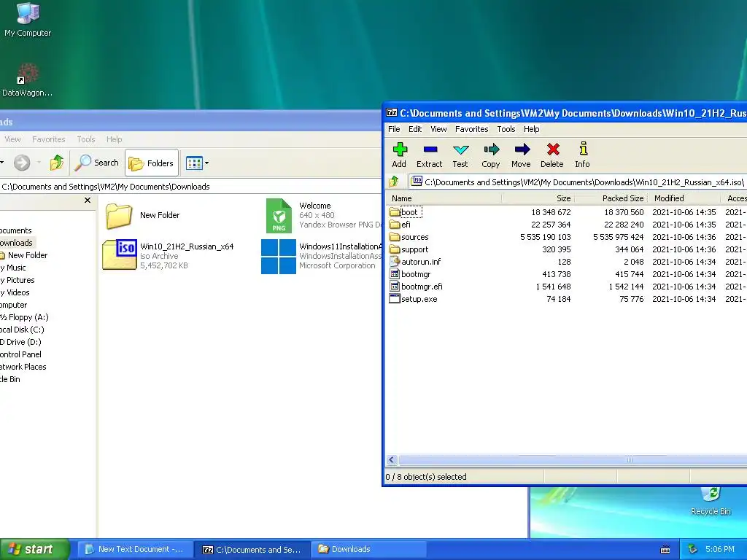Open the Help menu in 7-Zip
747x560 pixels.
click(x=532, y=129)
